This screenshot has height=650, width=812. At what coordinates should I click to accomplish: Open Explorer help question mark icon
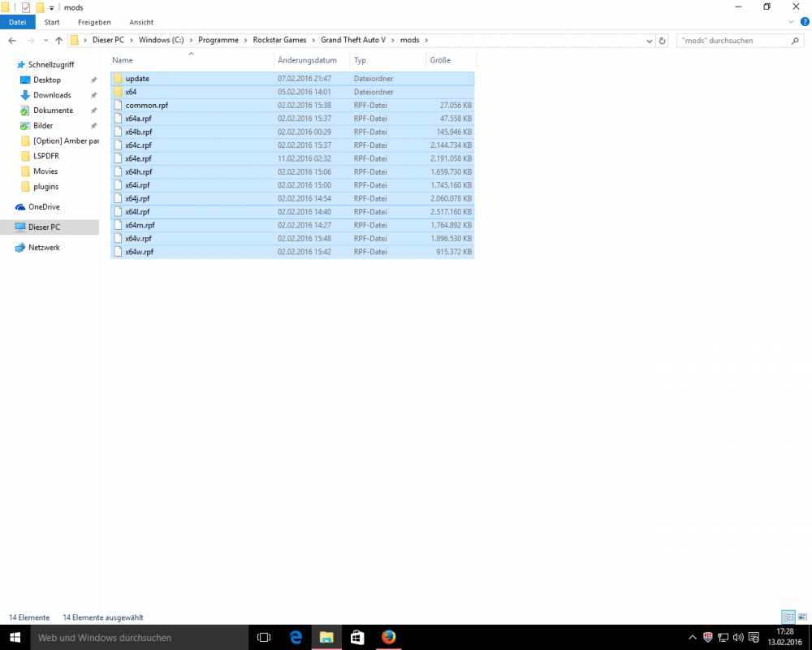click(x=805, y=22)
